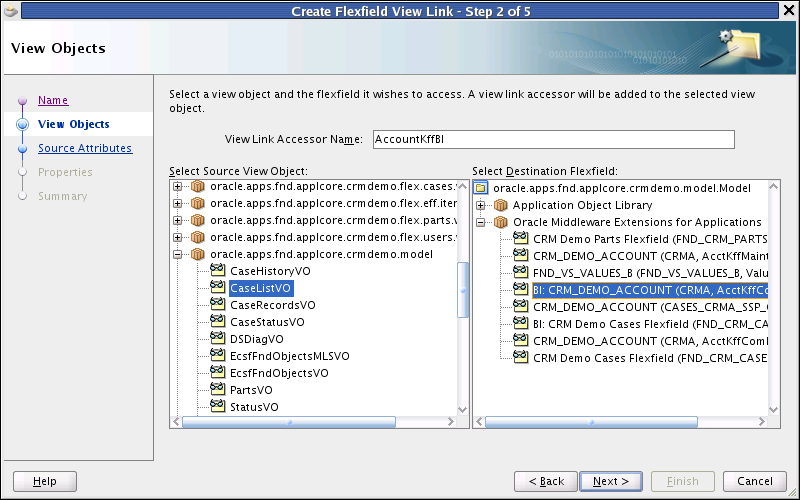Click the Model project folder icon
Viewport: 800px width, 500px height.
480,188
